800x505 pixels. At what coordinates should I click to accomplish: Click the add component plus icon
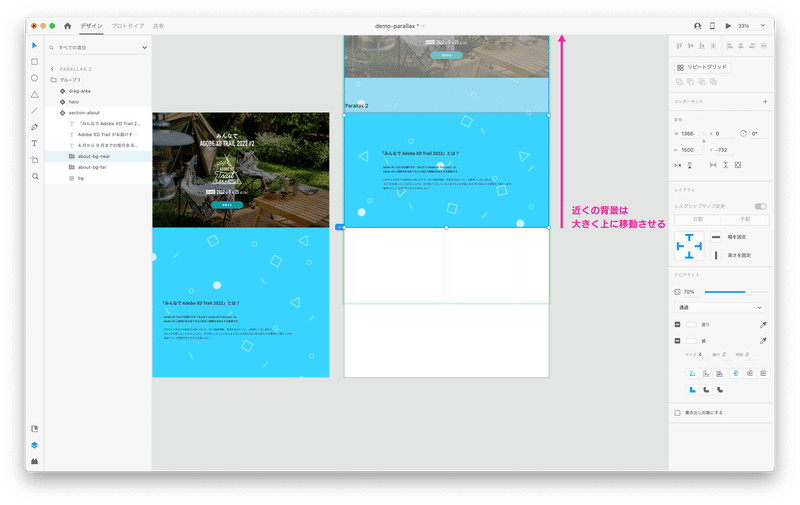765,102
